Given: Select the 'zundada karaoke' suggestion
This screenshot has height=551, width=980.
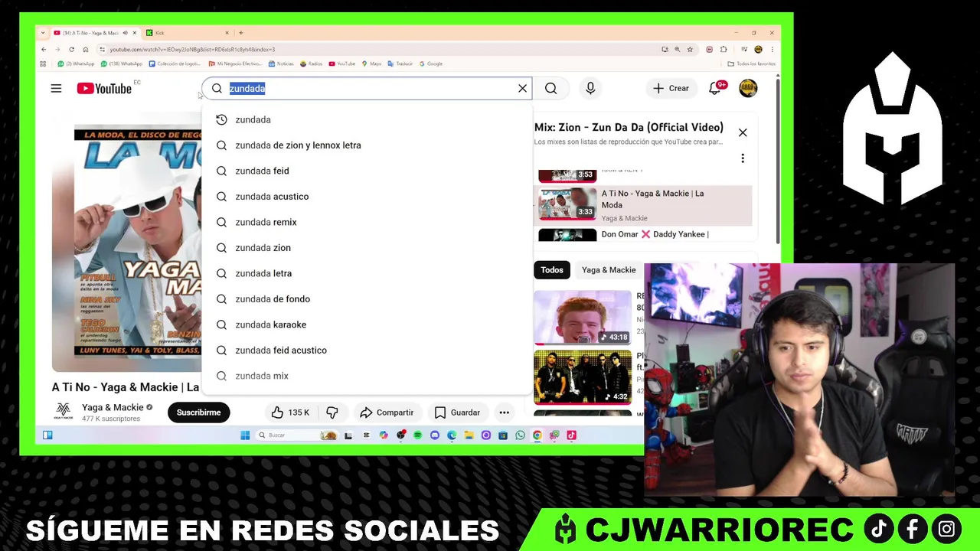Looking at the screenshot, I should [367, 324].
